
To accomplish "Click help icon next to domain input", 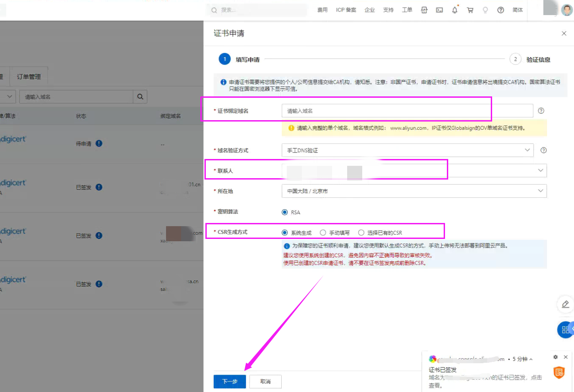I will point(541,111).
